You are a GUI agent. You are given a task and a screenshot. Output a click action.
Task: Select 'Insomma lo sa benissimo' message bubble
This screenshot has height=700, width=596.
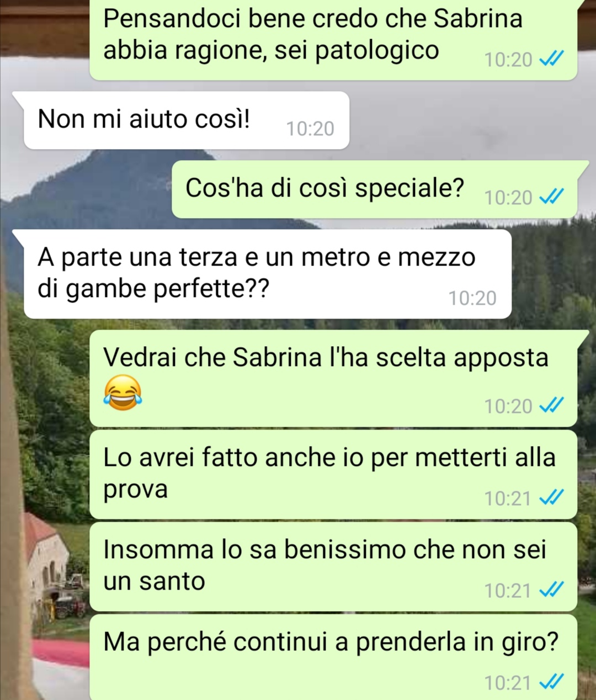coord(333,568)
